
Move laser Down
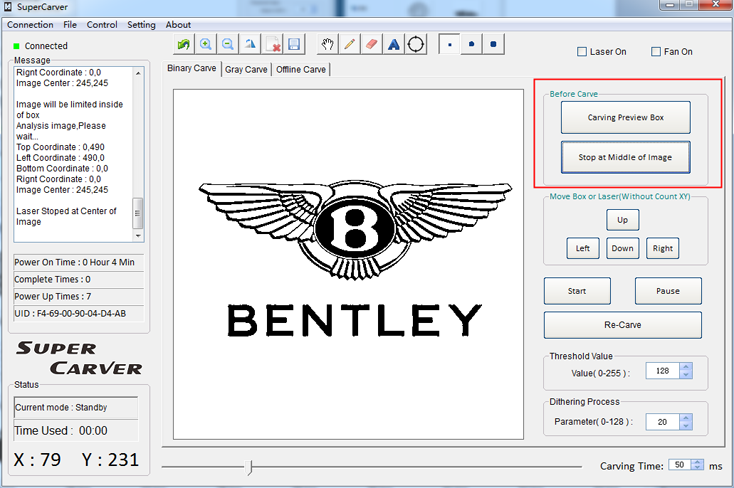[x=623, y=248]
